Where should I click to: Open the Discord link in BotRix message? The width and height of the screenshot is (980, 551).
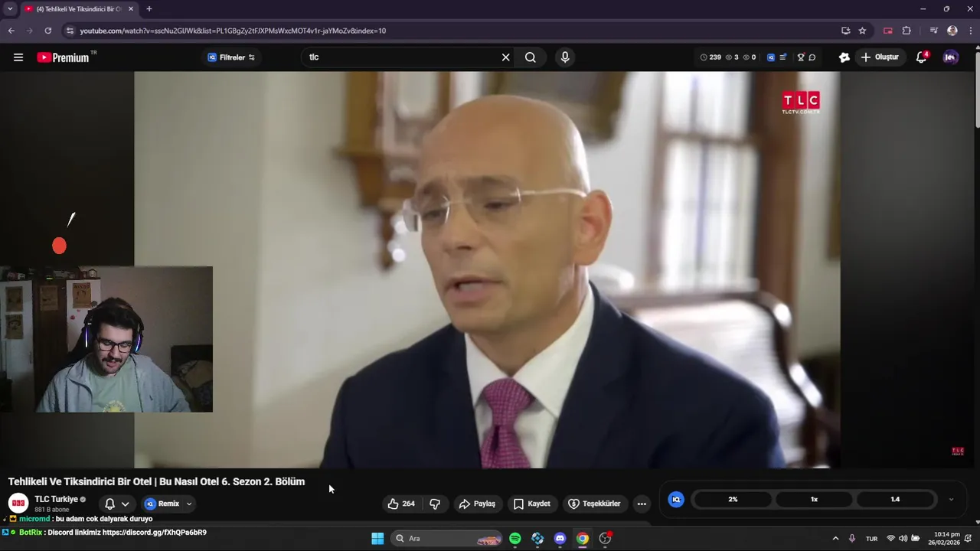(x=154, y=532)
